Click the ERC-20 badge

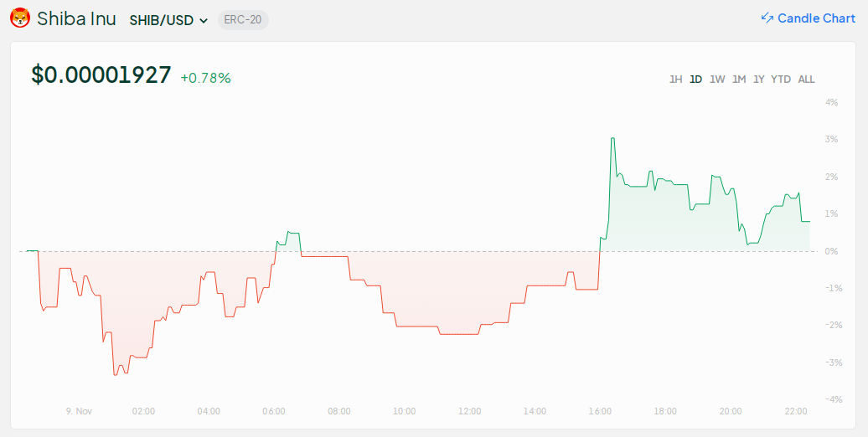pyautogui.click(x=243, y=20)
